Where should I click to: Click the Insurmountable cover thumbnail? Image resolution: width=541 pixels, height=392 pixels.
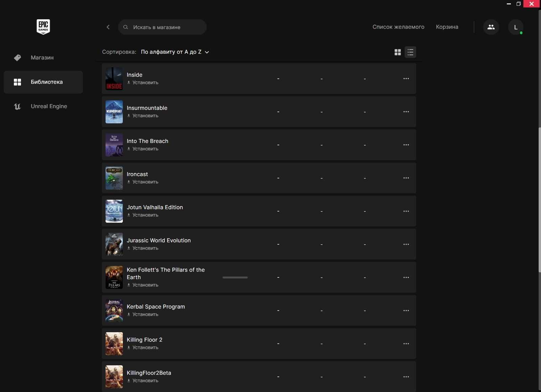[114, 112]
